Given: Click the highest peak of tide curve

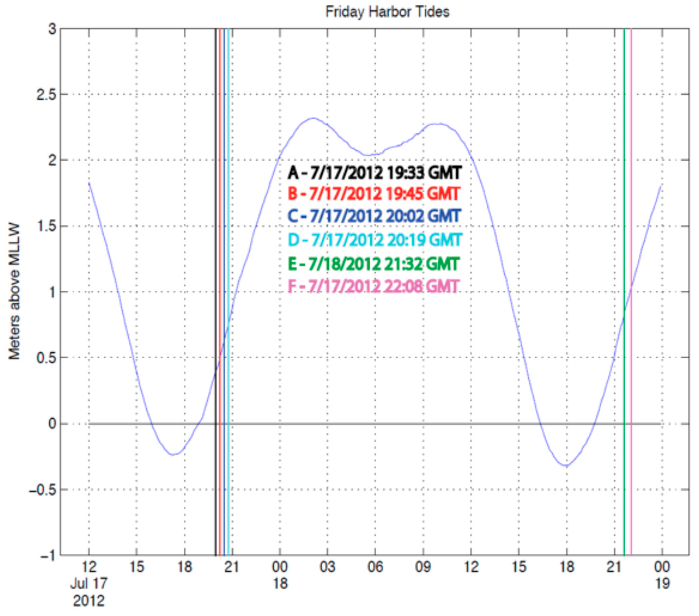Looking at the screenshot, I should [313, 119].
